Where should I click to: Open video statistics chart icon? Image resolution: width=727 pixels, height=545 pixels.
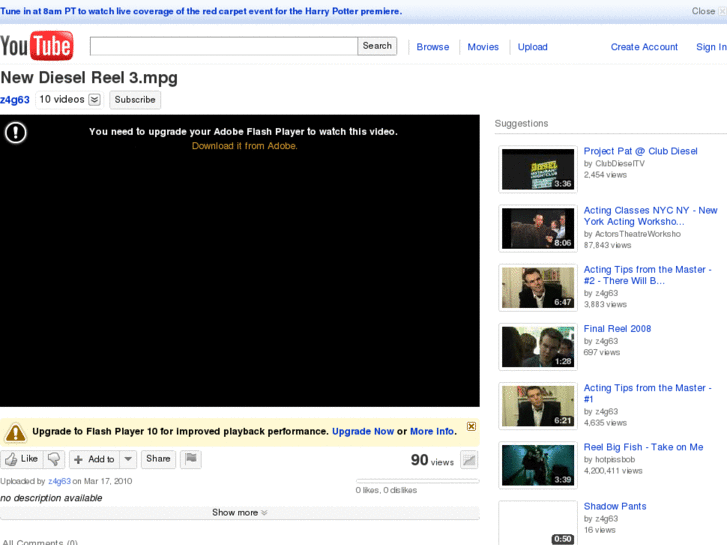tap(469, 460)
